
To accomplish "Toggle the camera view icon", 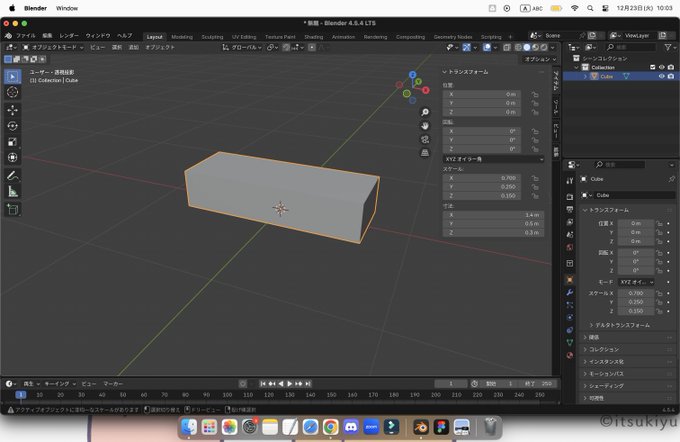I will click(425, 139).
